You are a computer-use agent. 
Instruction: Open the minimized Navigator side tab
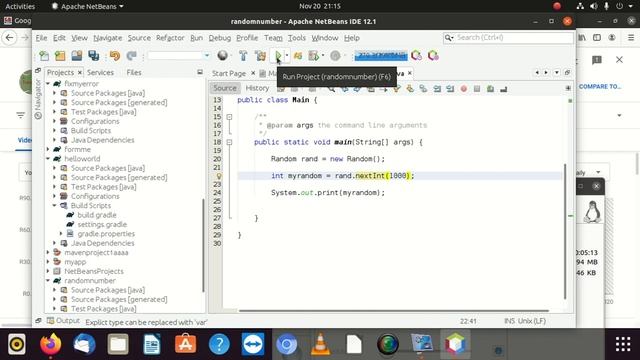38,99
